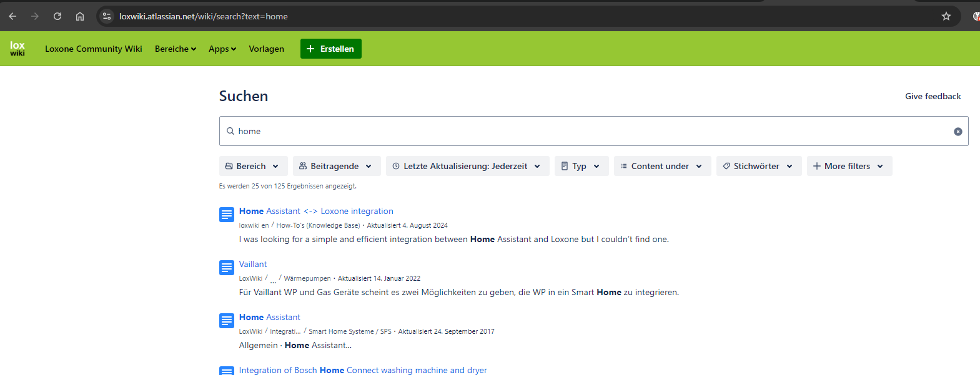Expand the Bereich filter

pyautogui.click(x=253, y=166)
